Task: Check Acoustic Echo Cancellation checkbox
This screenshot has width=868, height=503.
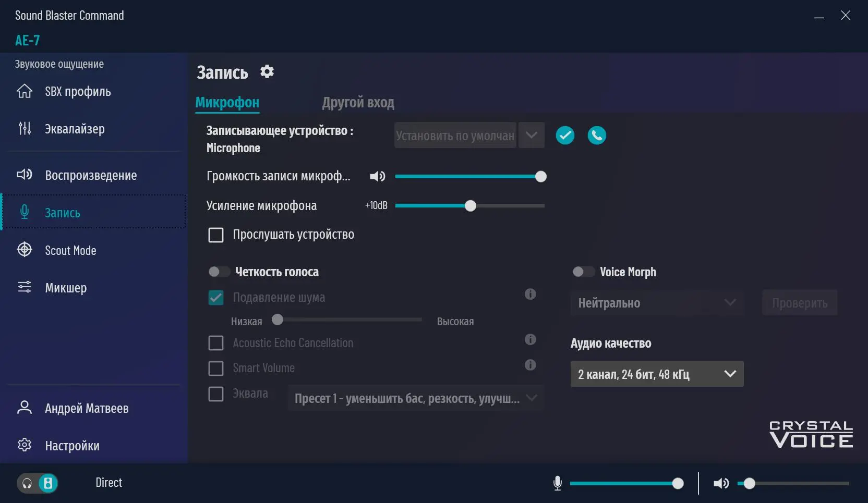Action: (x=216, y=343)
